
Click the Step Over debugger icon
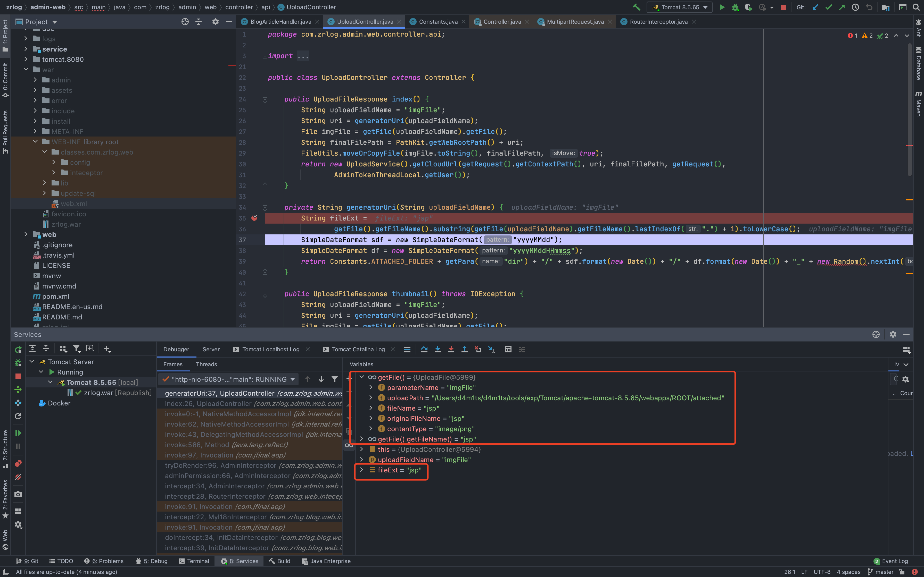click(424, 349)
